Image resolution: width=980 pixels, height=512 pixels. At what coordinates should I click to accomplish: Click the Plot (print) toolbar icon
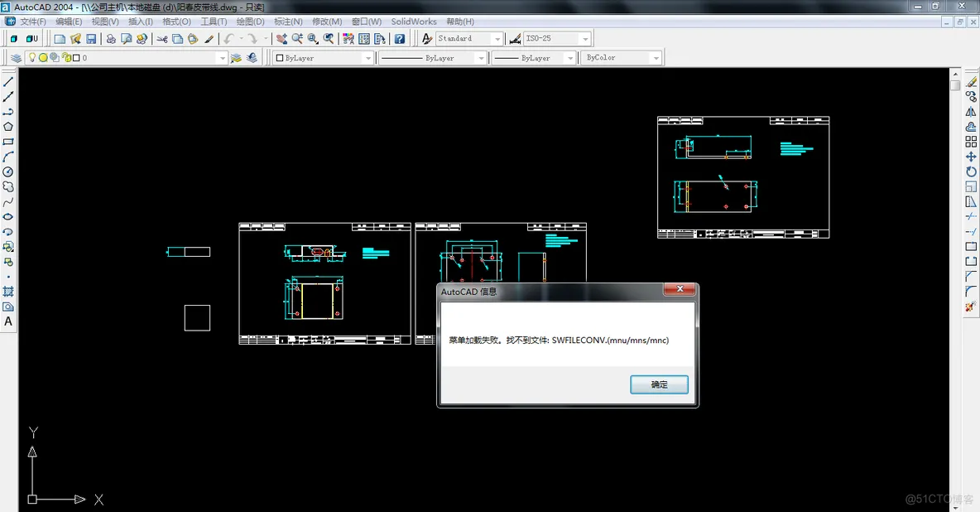[x=111, y=39]
